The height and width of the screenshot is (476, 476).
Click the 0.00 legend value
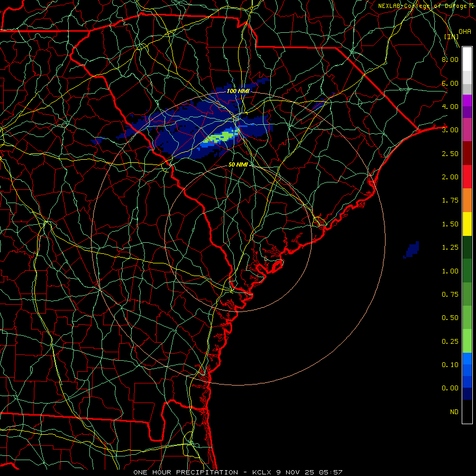tap(450, 388)
